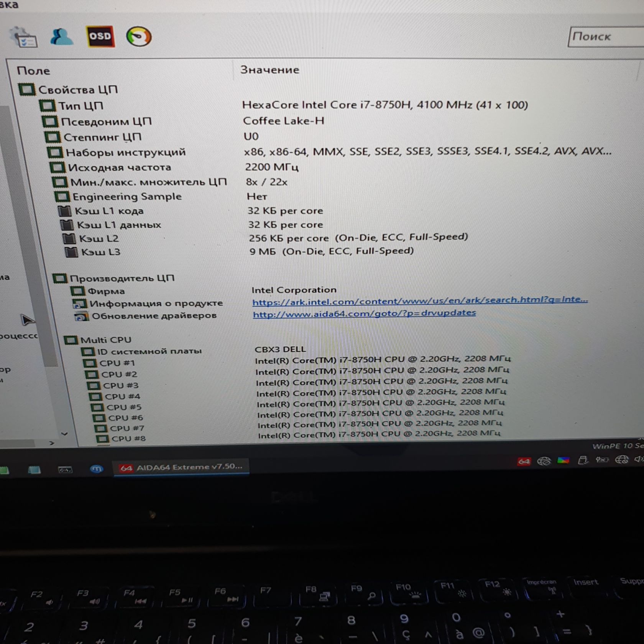Screen dimensions: 644x644
Task: Launch the gauge SensorPanel toolbar icon
Action: [138, 37]
